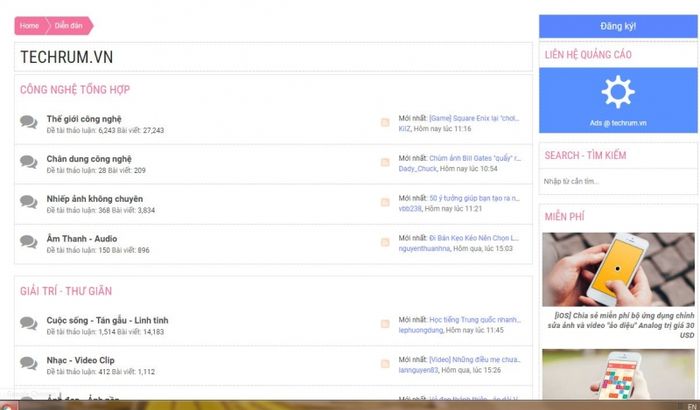Focus the Nhập từ cần tìm search field
This screenshot has height=410, width=700.
(x=618, y=181)
